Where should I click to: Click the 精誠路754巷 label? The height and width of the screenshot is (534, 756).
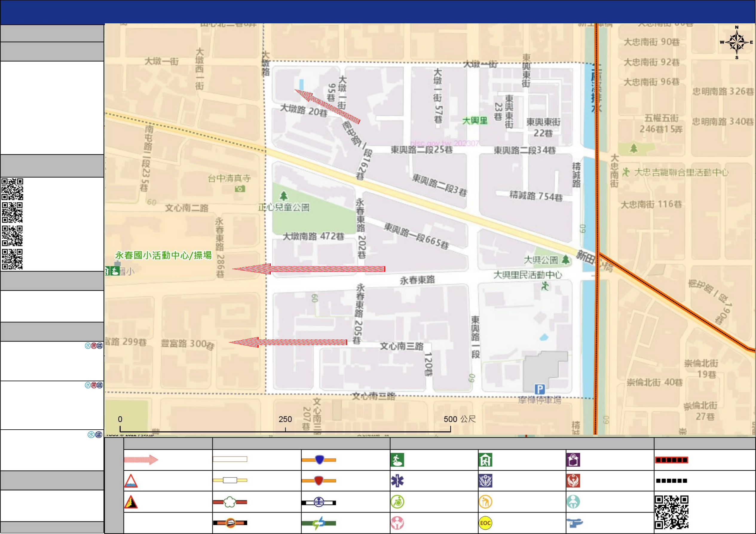click(536, 196)
